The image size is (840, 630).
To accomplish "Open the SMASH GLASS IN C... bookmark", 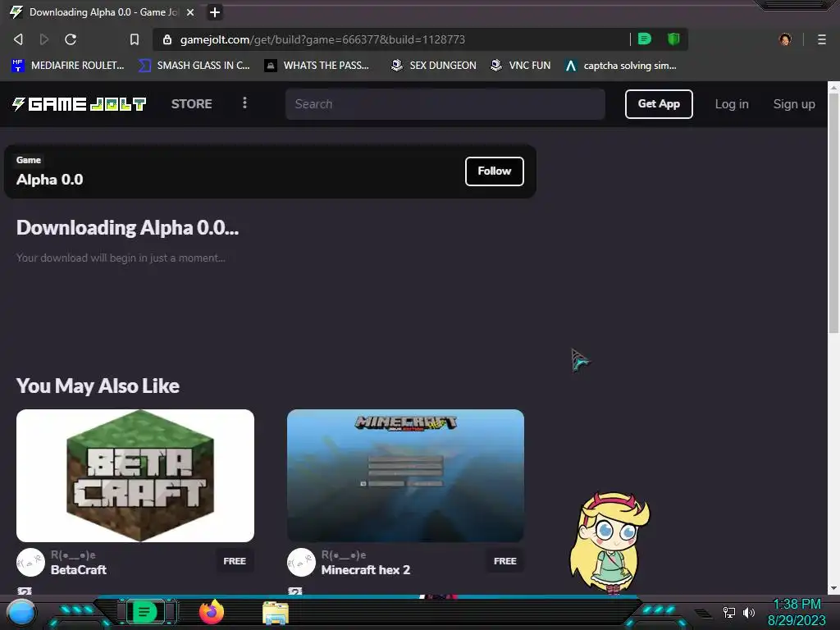I will (x=194, y=66).
